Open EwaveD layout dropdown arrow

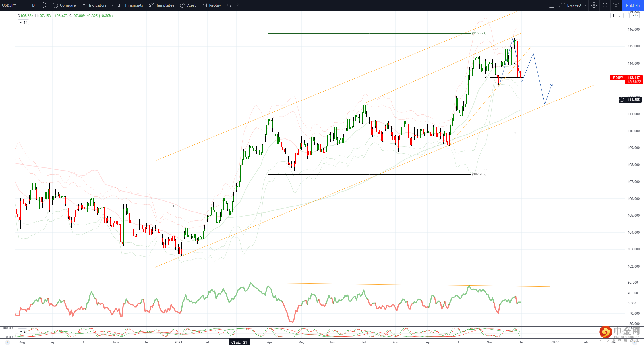pyautogui.click(x=585, y=5)
